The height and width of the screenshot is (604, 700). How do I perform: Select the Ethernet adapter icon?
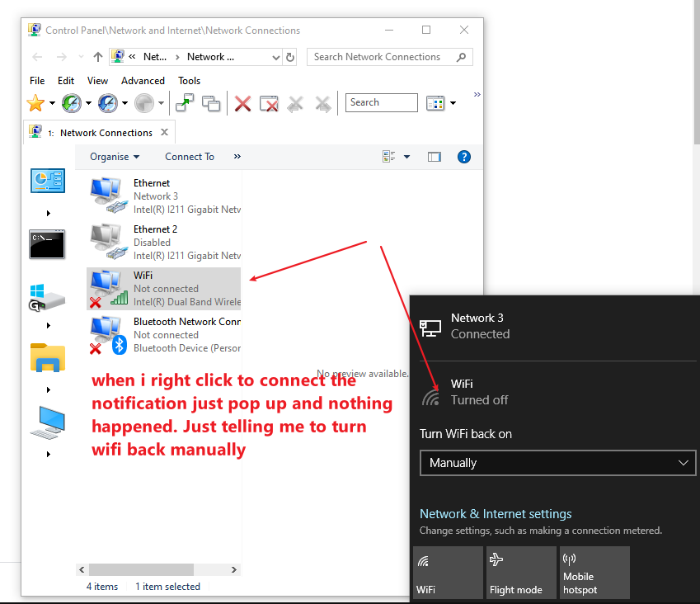click(x=107, y=196)
